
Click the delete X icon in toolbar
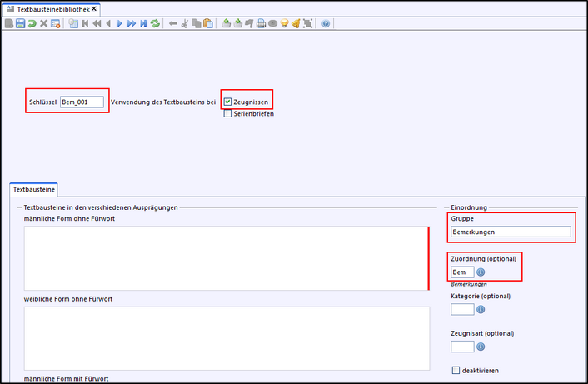tap(43, 23)
